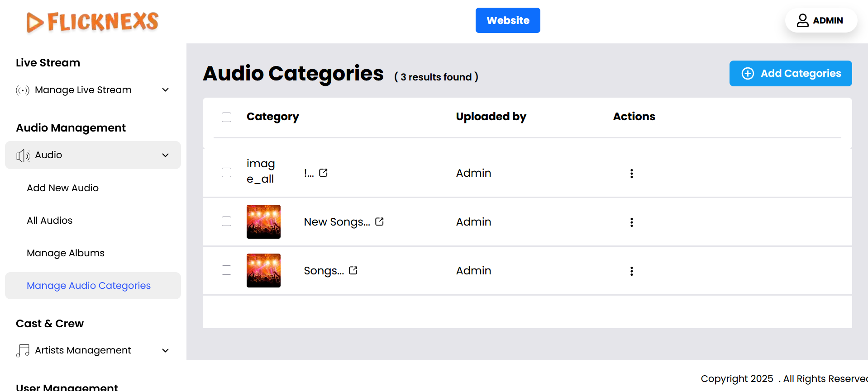Image resolution: width=868 pixels, height=391 pixels.
Task: Open external link icon beside New Songs
Action: (x=379, y=221)
